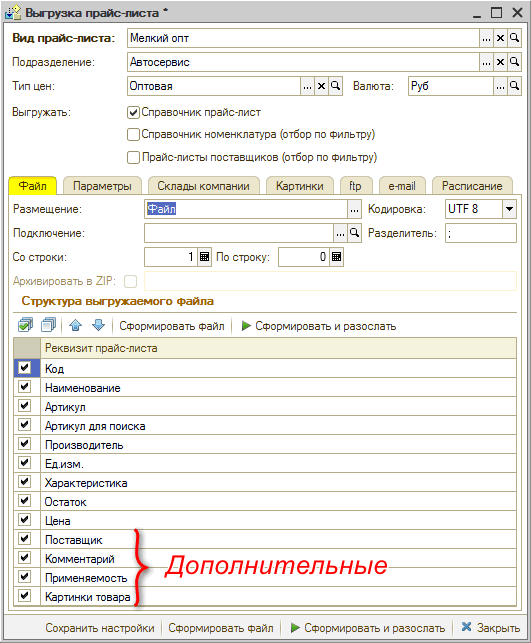
Task: Uncheck the Поставщик row checkbox
Action: 25,539
